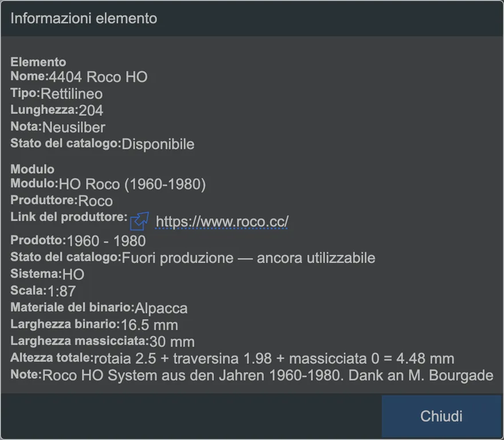Visit the https://www.roco.cc/ manufacturer link
This screenshot has height=440, width=504.
222,221
